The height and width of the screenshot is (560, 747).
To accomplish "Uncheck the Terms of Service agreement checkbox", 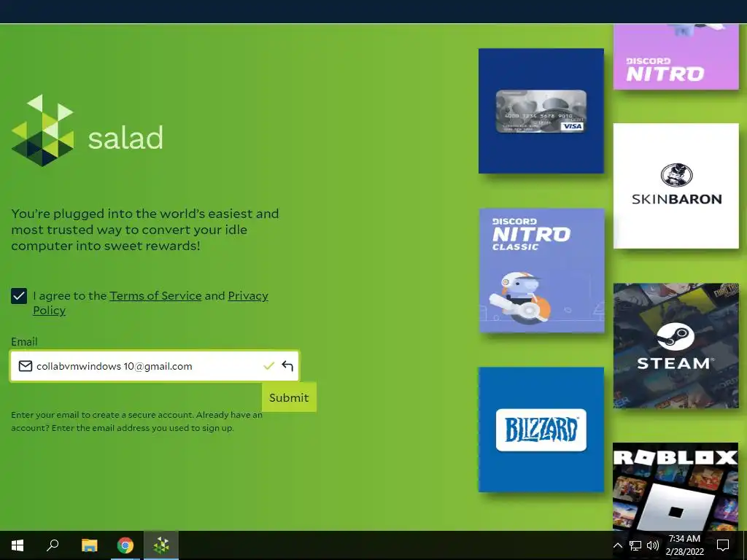I will tap(19, 296).
